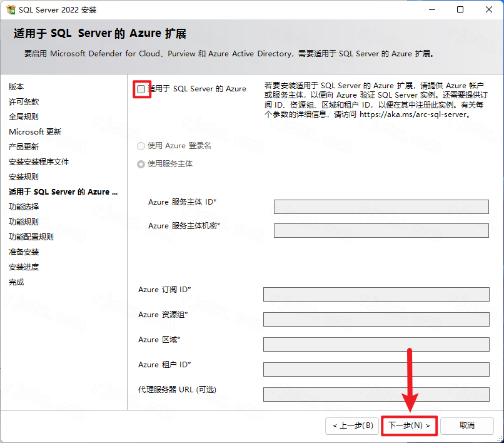Select the 使用服务主体 radio option
Viewport: 504px width, 443px height.
pyautogui.click(x=141, y=164)
